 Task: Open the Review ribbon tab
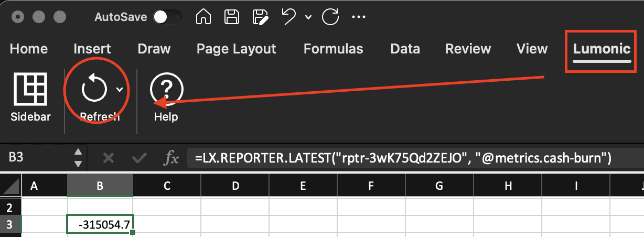[x=468, y=49]
